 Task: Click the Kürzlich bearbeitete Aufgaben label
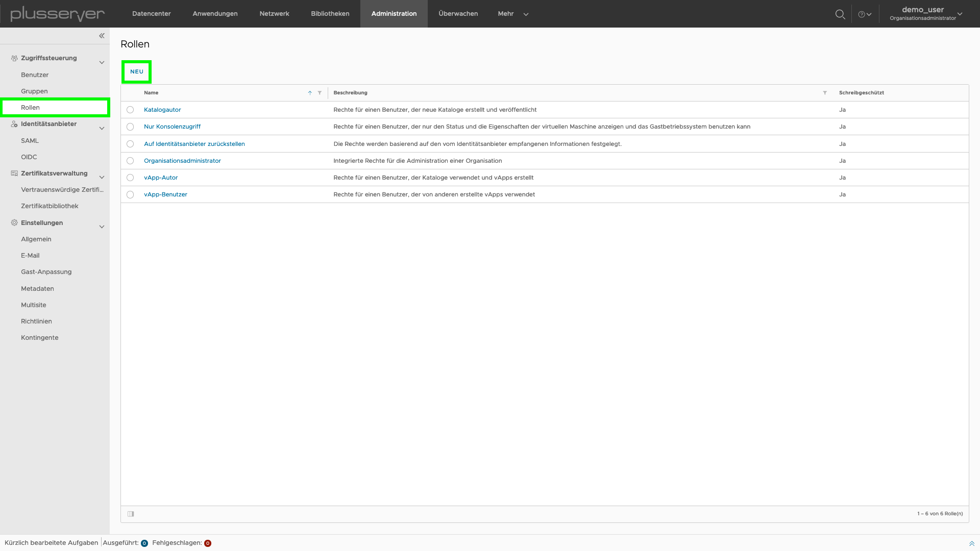click(51, 543)
